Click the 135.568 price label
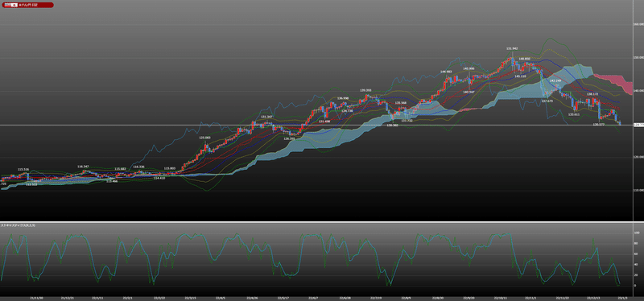Image resolution: width=644 pixels, height=301 pixels. click(x=400, y=103)
